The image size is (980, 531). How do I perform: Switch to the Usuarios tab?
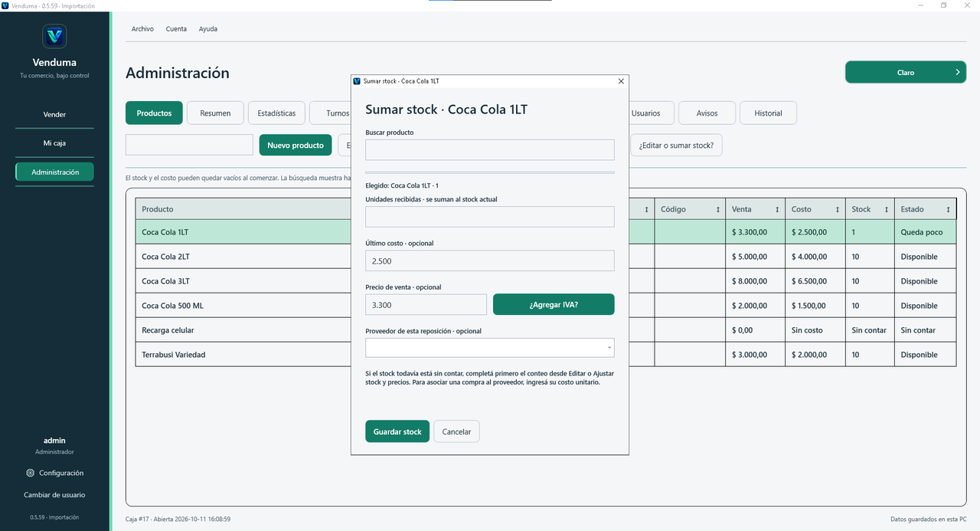pyautogui.click(x=645, y=113)
